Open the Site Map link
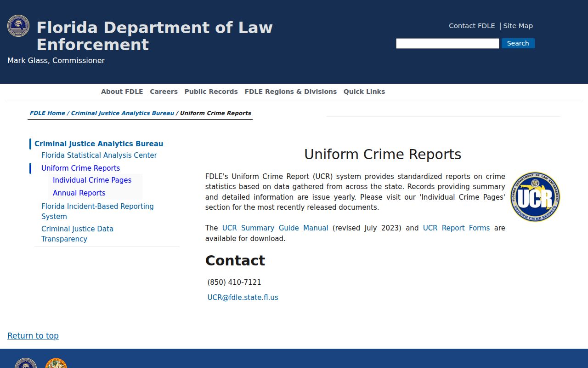The height and width of the screenshot is (368, 588). [518, 26]
